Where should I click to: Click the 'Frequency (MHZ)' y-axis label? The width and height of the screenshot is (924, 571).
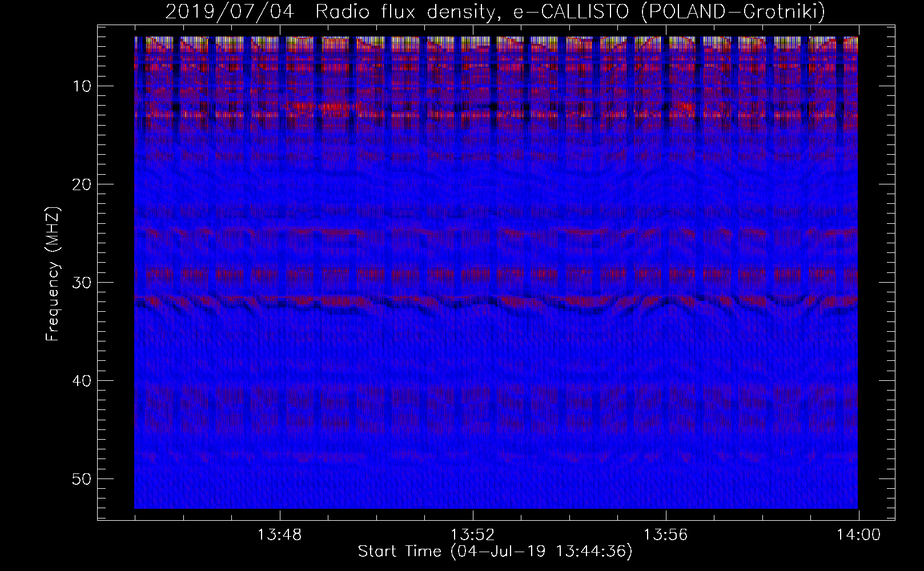click(x=53, y=274)
